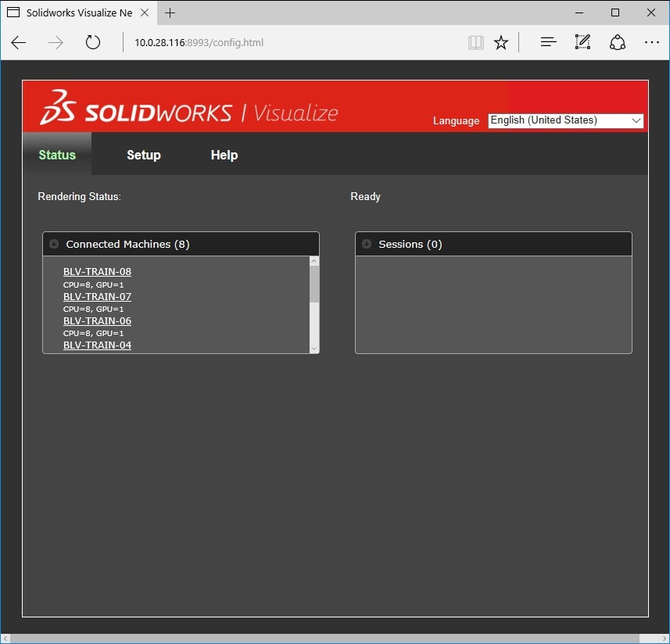Image resolution: width=670 pixels, height=644 pixels.
Task: Click machines list scroll down arrow
Action: 314,349
